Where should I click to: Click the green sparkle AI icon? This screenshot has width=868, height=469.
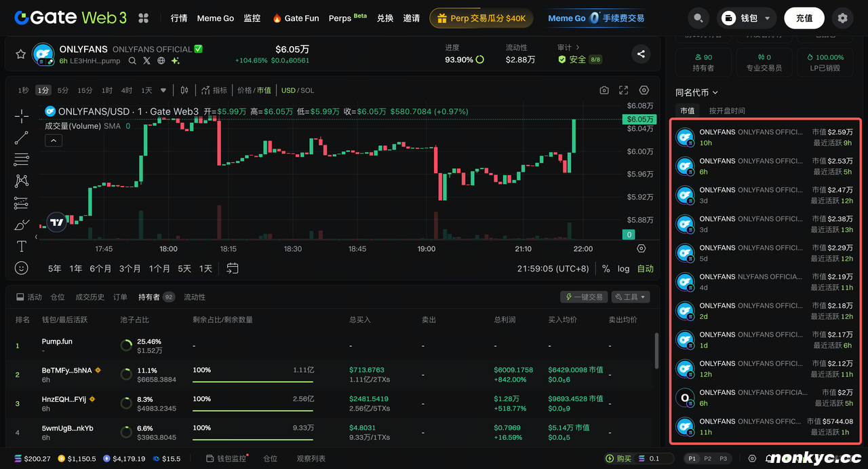pos(175,61)
